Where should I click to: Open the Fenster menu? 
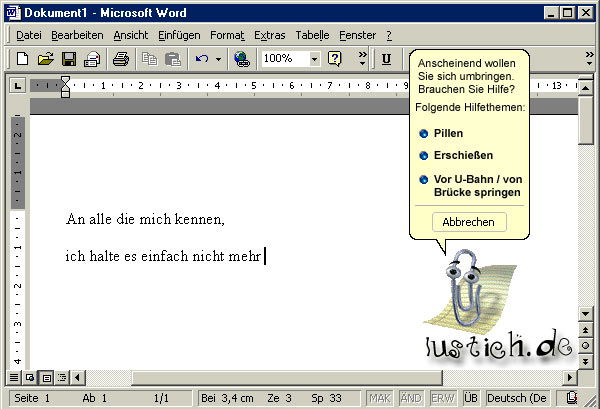[357, 35]
